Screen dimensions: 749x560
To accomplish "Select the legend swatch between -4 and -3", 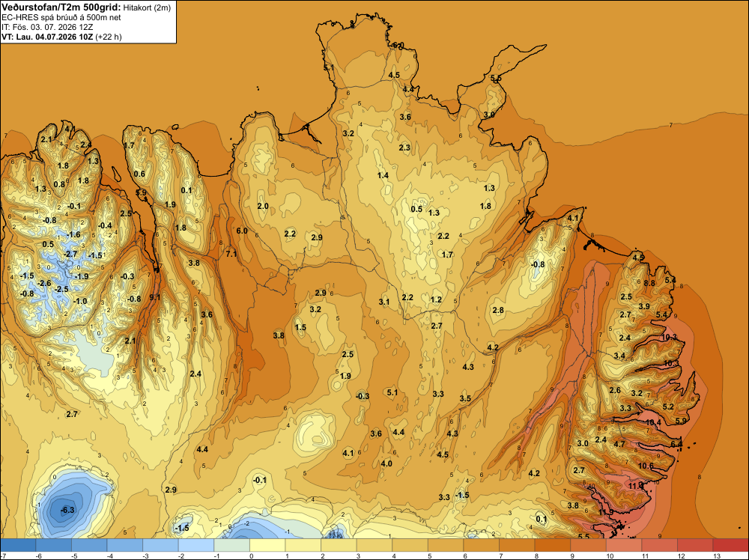I will coord(124,545).
